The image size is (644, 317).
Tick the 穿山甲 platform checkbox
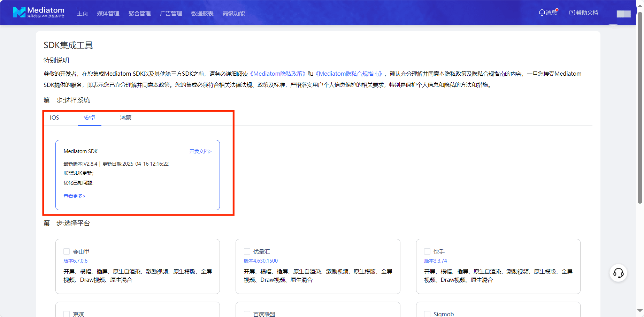[x=67, y=251]
